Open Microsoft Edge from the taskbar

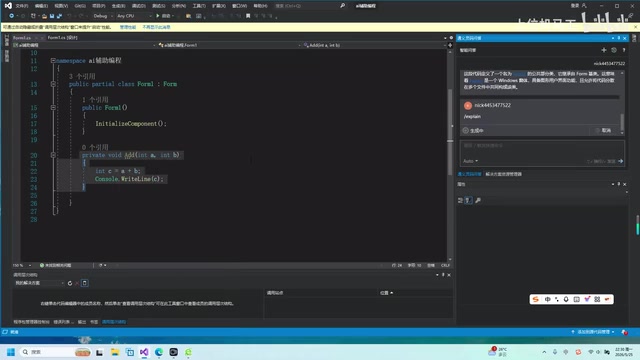(159, 352)
